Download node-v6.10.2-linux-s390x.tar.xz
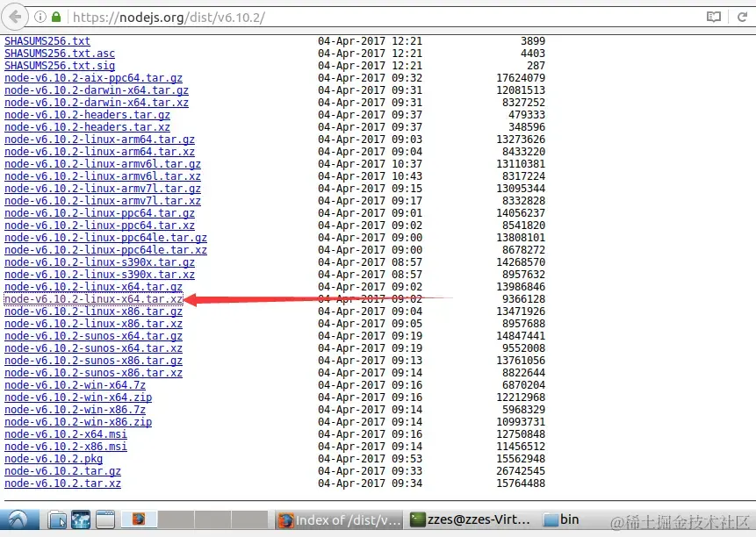Viewport: 756px width, 537px height. point(100,275)
